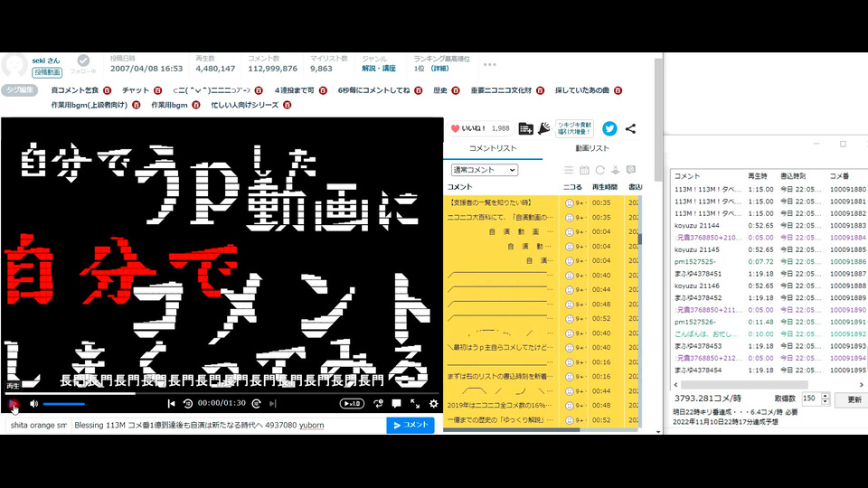The width and height of the screenshot is (868, 488).
Task: Open the x1.0 playback speed selector
Action: pyautogui.click(x=352, y=403)
